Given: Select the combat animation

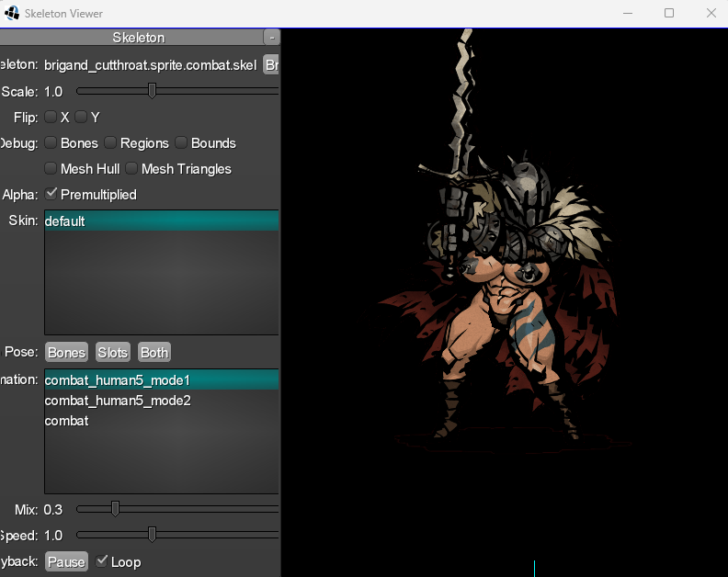Looking at the screenshot, I should coord(162,421).
